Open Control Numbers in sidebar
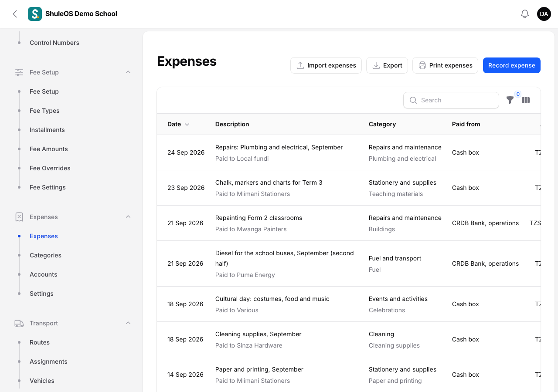The width and height of the screenshot is (558, 392). (54, 43)
